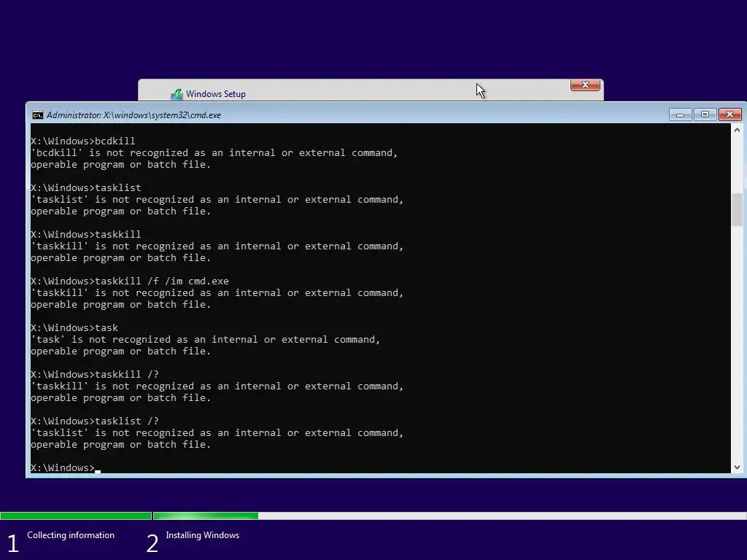The width and height of the screenshot is (747, 560).
Task: Click the 'taskkill /f /im cmd.exe' command line
Action: 130,281
